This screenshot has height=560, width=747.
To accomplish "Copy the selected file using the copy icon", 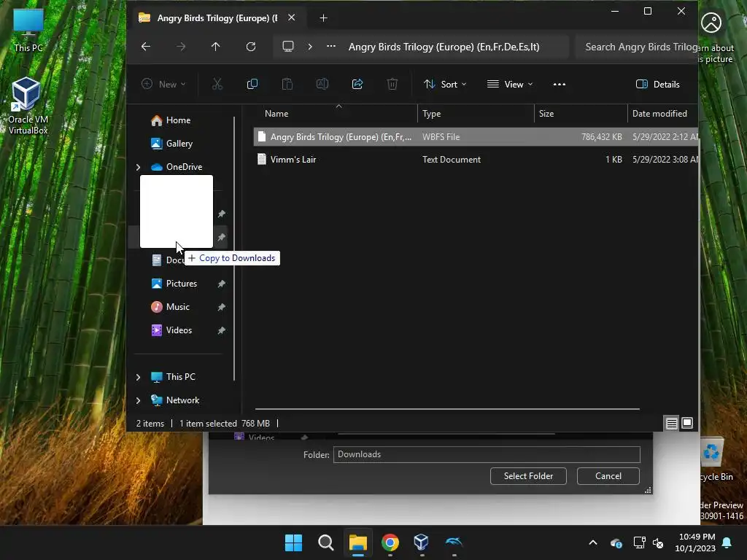I will (x=252, y=85).
